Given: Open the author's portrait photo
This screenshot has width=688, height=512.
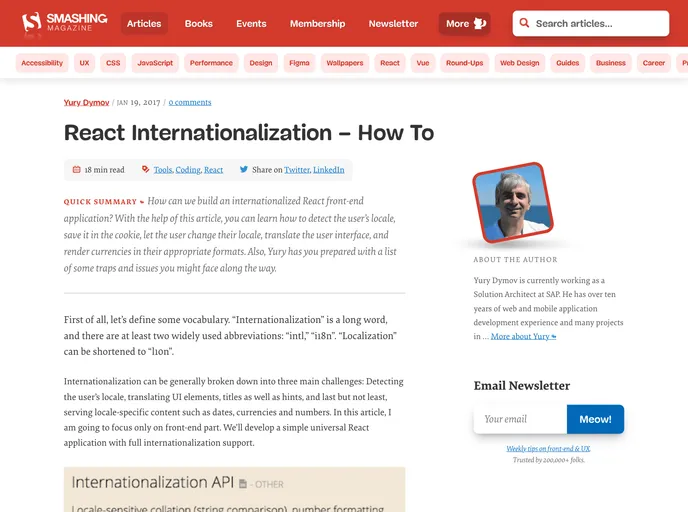Looking at the screenshot, I should (x=510, y=203).
